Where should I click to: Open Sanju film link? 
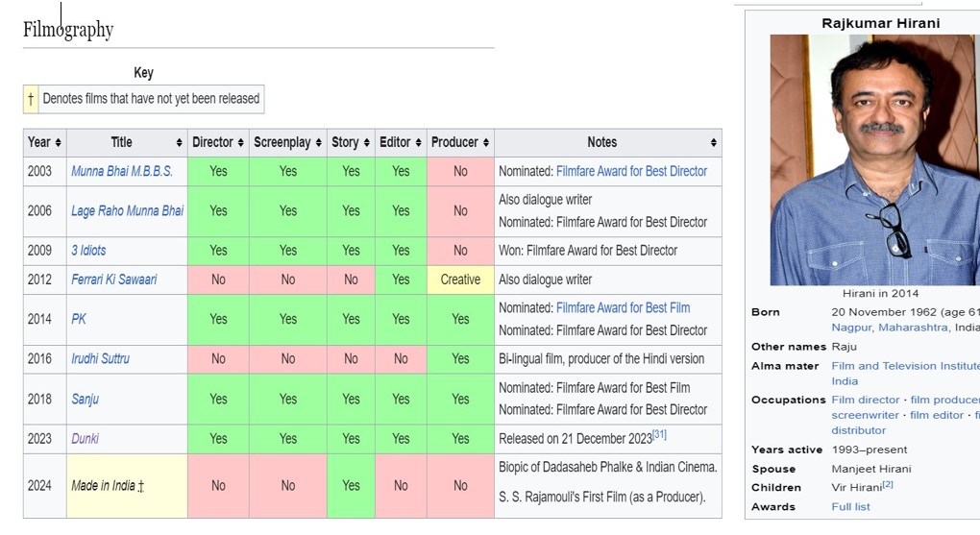pyautogui.click(x=85, y=399)
